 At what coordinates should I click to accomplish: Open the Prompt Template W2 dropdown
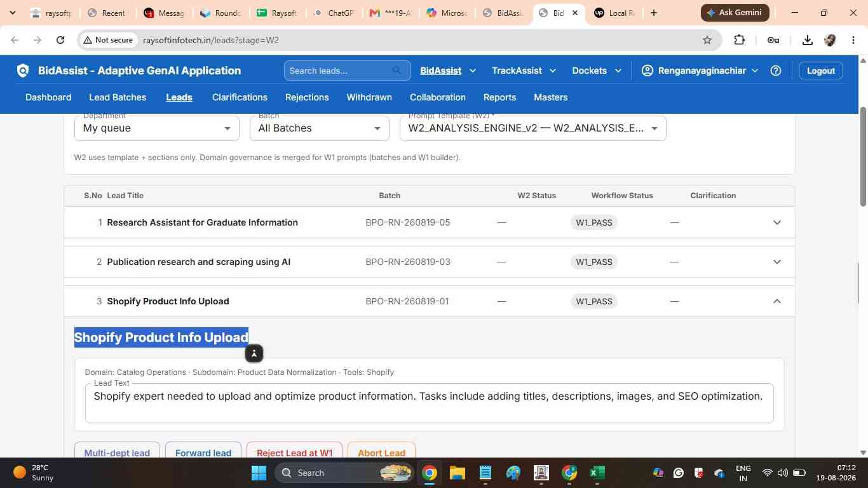tap(533, 128)
